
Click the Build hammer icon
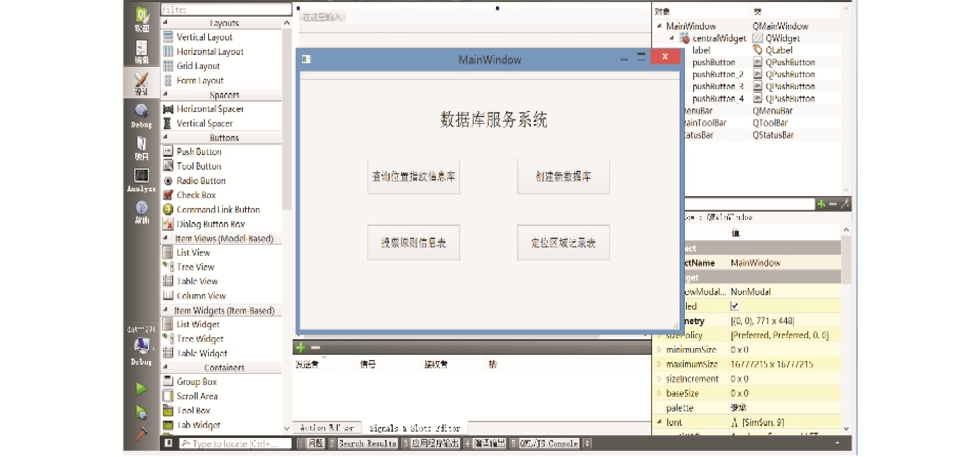click(x=141, y=434)
